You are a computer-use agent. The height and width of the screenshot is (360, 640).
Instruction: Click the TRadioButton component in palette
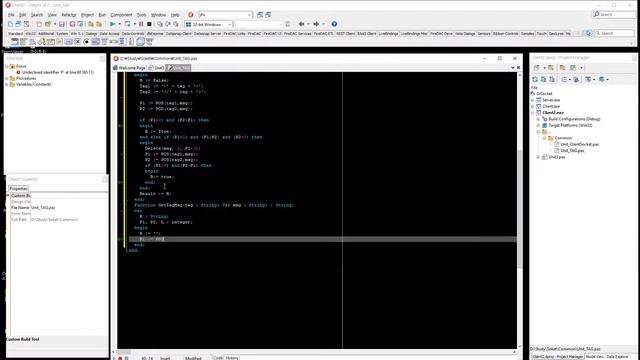(x=86, y=42)
